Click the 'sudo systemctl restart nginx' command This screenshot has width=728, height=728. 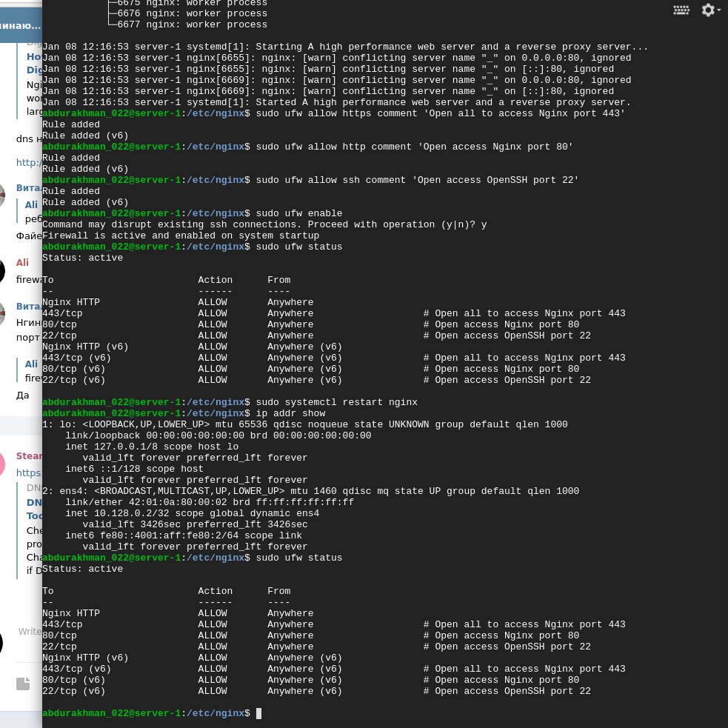pyautogui.click(x=337, y=402)
